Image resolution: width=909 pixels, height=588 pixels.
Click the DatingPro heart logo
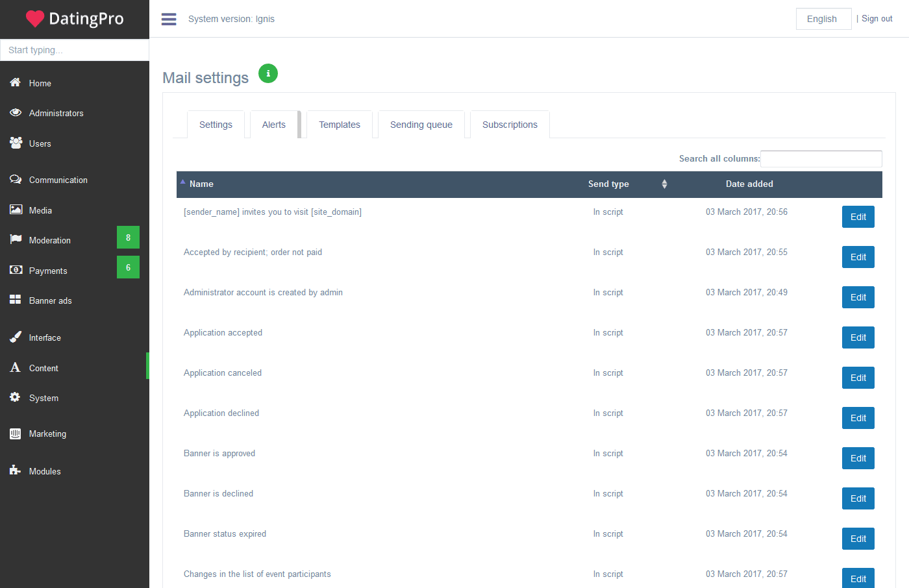[34, 19]
